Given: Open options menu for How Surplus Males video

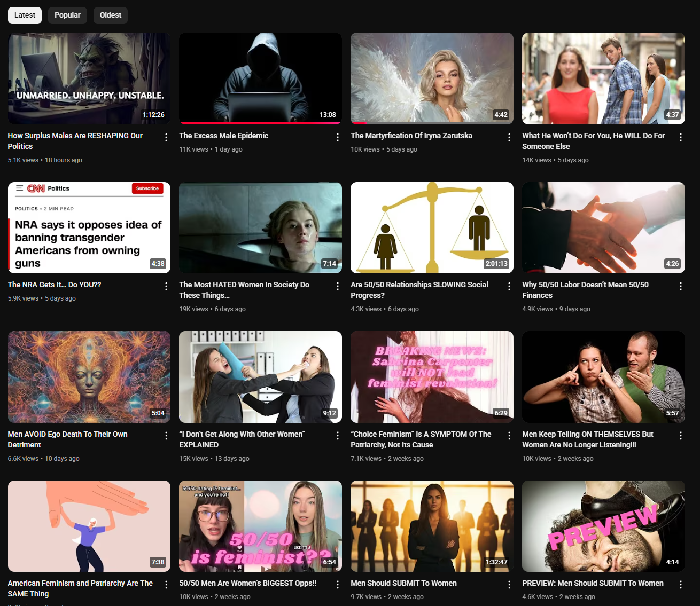Looking at the screenshot, I should pos(166,137).
